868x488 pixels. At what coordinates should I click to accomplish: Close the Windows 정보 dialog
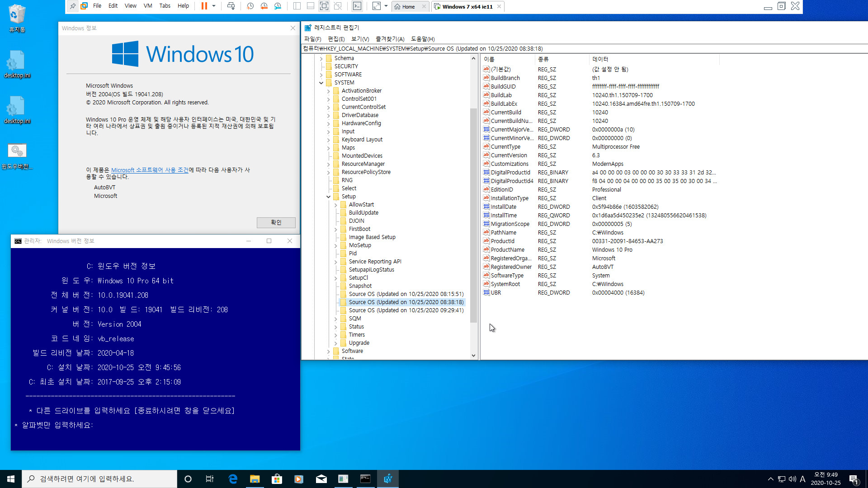coord(292,28)
